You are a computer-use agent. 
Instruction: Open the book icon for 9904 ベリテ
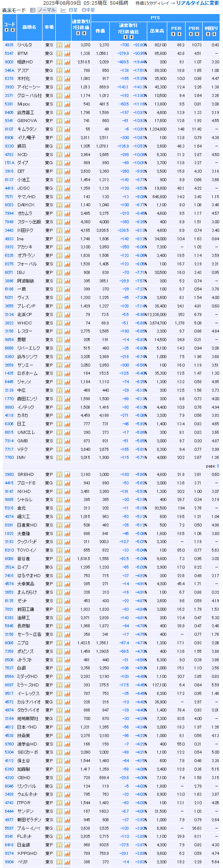(59, 862)
